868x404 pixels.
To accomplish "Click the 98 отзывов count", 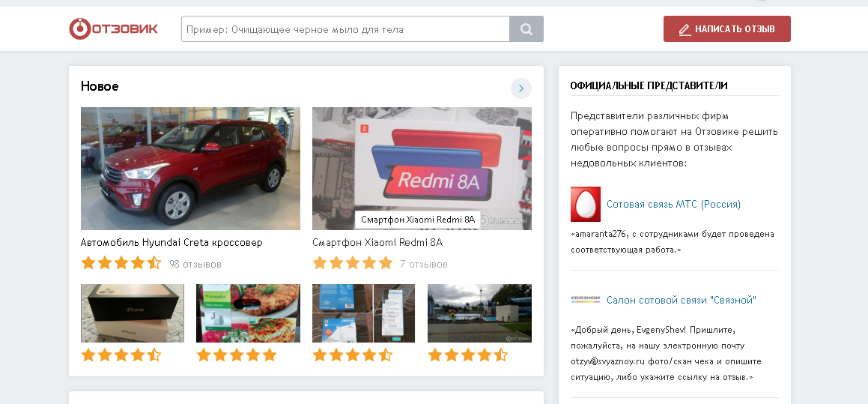I will pos(195,265).
